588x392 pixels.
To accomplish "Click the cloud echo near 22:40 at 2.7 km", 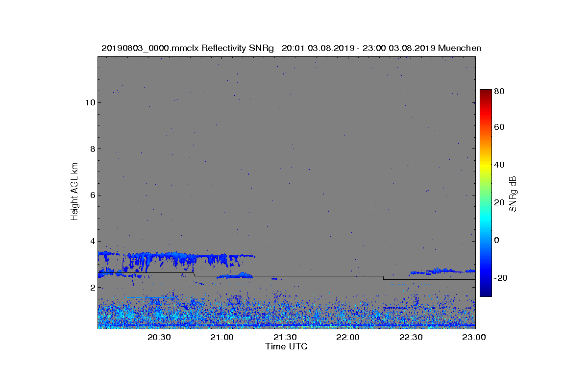I will tap(441, 271).
